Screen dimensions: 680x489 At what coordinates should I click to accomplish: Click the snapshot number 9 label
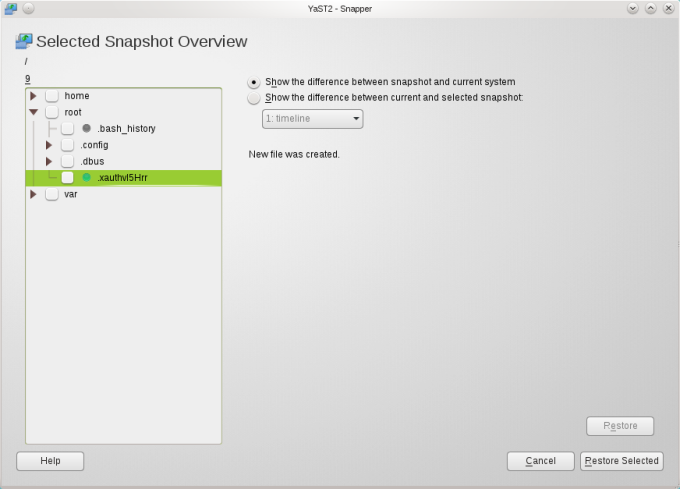pos(28,79)
